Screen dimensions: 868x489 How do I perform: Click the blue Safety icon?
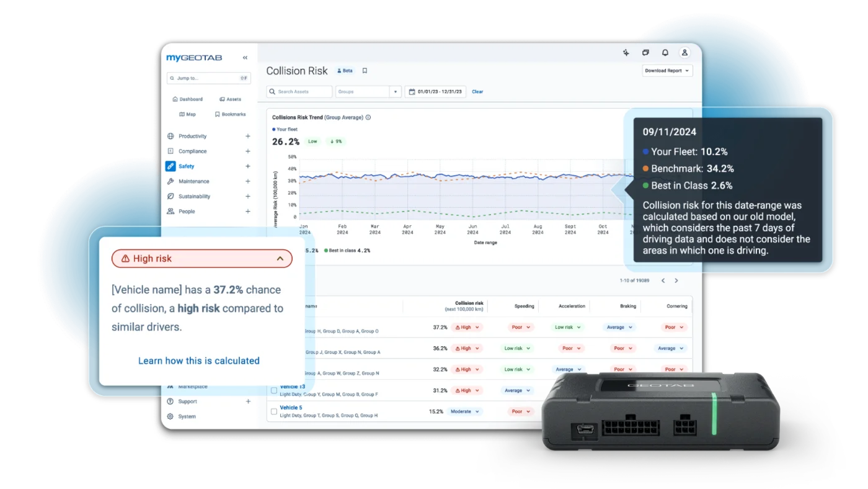click(170, 166)
